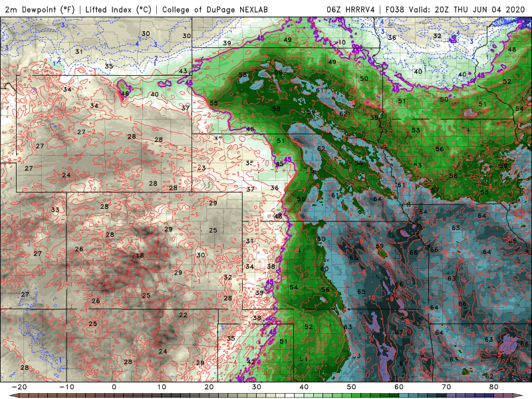Click the "College of DuPage NEXLAB" header text
Viewport: 532px width, 399px height.
click(x=215, y=9)
